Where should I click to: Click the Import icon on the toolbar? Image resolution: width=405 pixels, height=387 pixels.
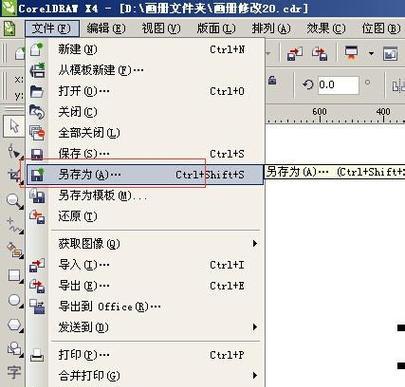click(295, 53)
